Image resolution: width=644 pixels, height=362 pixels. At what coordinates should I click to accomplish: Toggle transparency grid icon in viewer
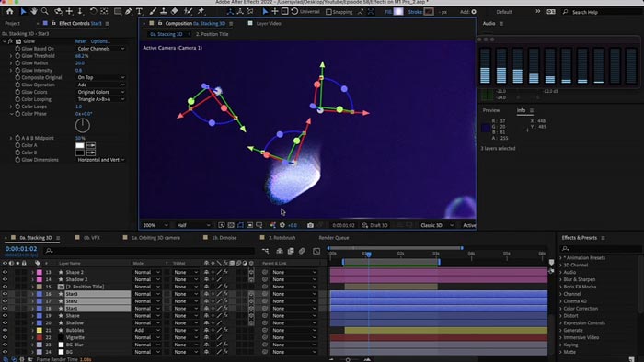pos(231,225)
